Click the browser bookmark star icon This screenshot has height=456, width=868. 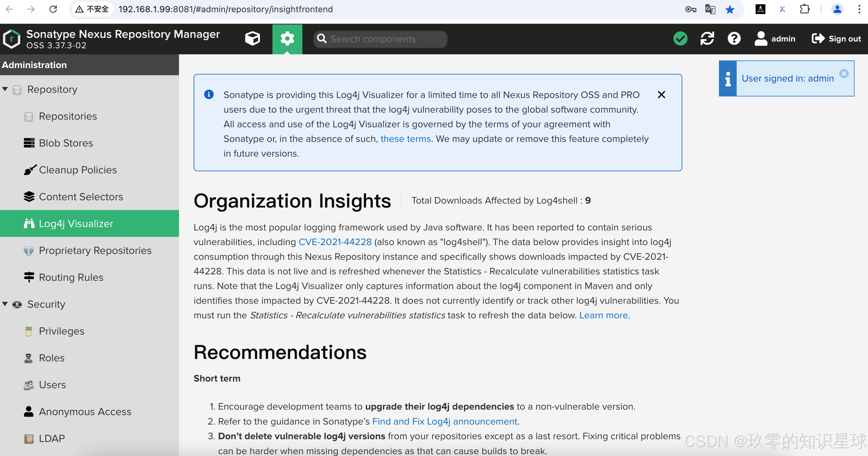click(730, 9)
